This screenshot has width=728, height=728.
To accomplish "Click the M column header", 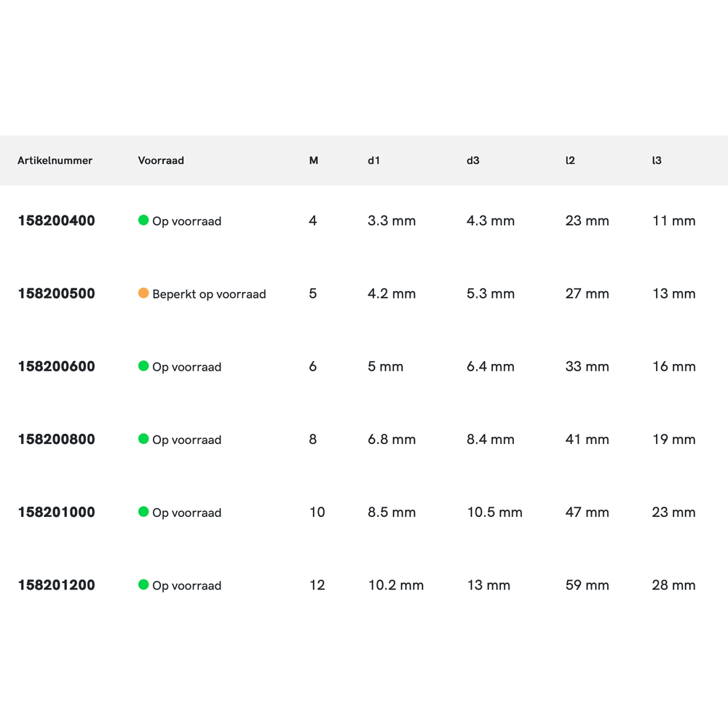I will [314, 160].
